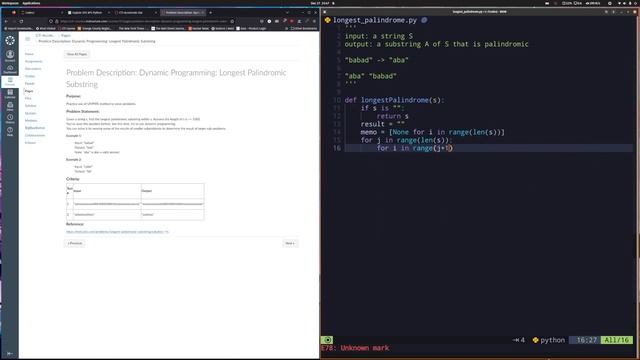Click the 'input: a string S' comment line
Image resolution: width=640 pixels, height=360 pixels.
(x=379, y=36)
